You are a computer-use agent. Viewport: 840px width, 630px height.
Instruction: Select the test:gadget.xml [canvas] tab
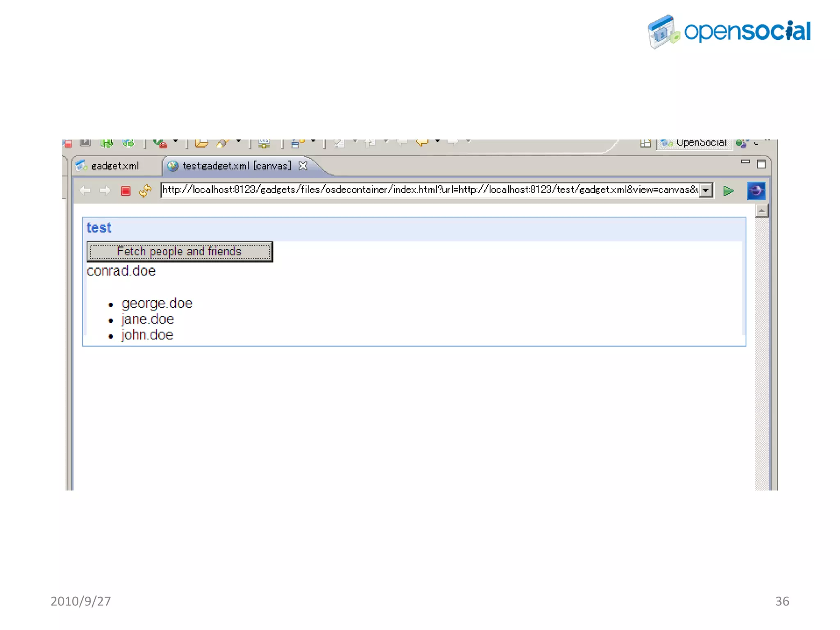tap(236, 166)
